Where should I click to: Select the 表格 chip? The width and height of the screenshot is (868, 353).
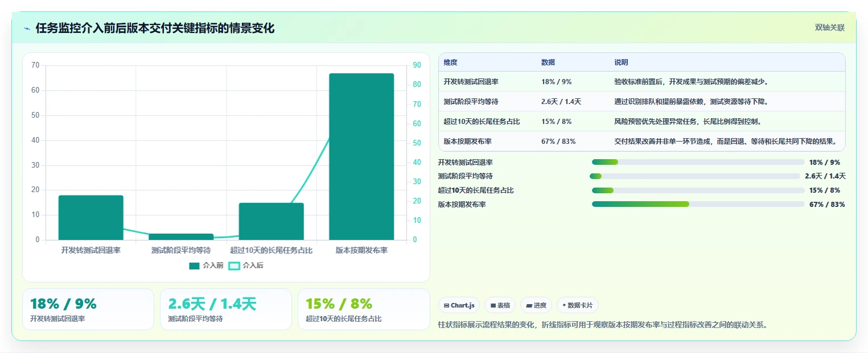pos(500,305)
